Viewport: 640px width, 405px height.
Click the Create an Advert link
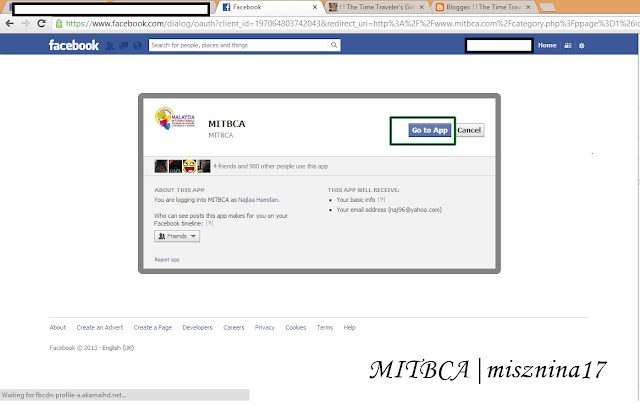[100, 327]
